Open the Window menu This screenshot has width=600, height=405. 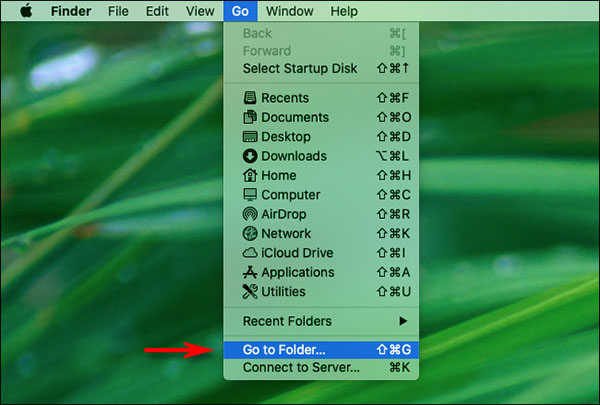pos(290,11)
